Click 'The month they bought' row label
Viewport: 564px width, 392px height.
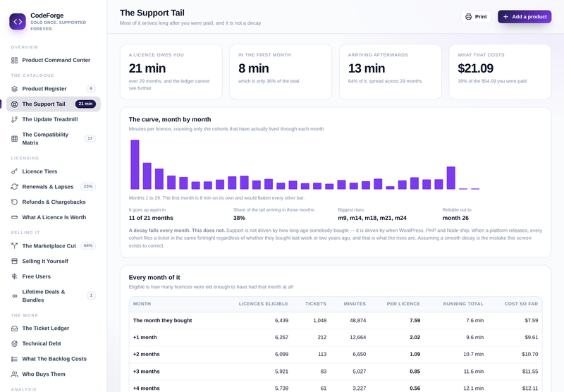point(163,320)
